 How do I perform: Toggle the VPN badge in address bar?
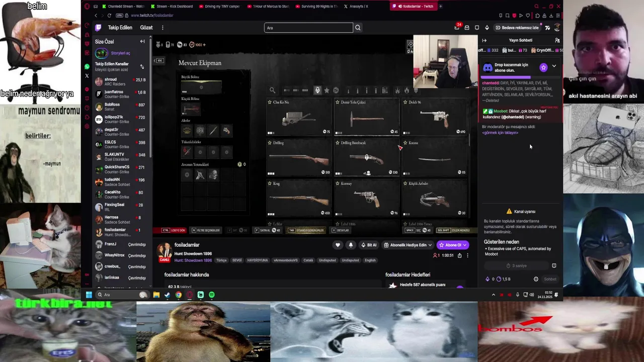point(119,16)
